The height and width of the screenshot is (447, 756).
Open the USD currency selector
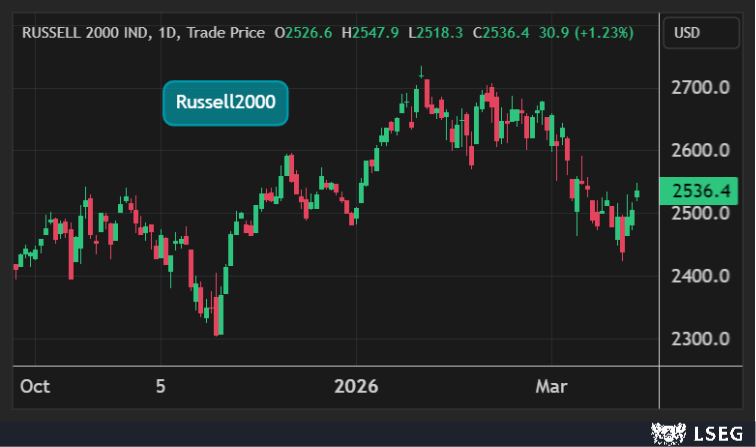[x=687, y=33]
